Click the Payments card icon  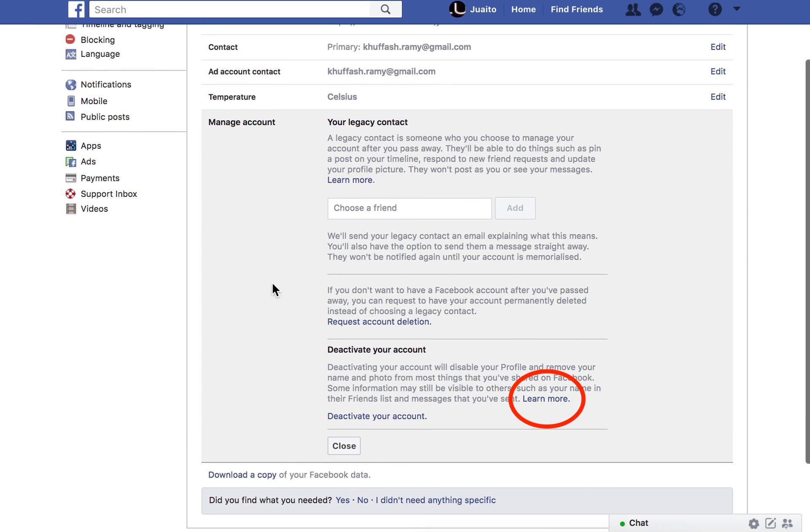(x=71, y=178)
